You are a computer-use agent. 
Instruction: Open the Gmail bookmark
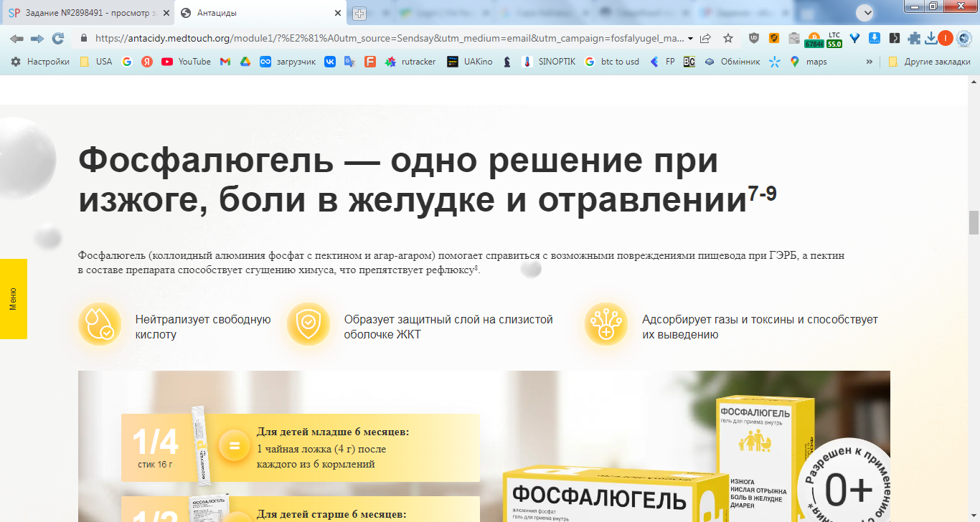tap(225, 62)
